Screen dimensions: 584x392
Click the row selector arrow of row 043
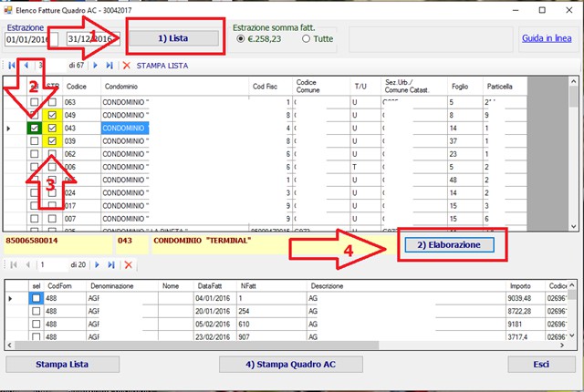[x=8, y=129]
